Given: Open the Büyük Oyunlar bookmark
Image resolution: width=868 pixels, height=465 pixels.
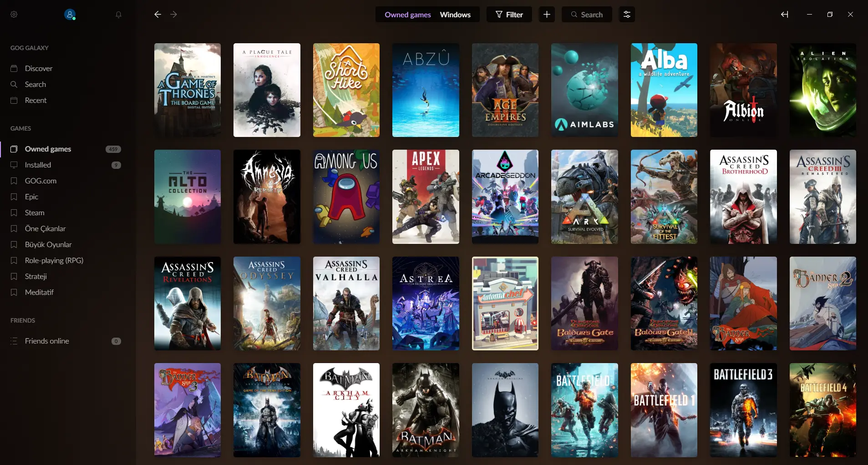Looking at the screenshot, I should pyautogui.click(x=67, y=244).
